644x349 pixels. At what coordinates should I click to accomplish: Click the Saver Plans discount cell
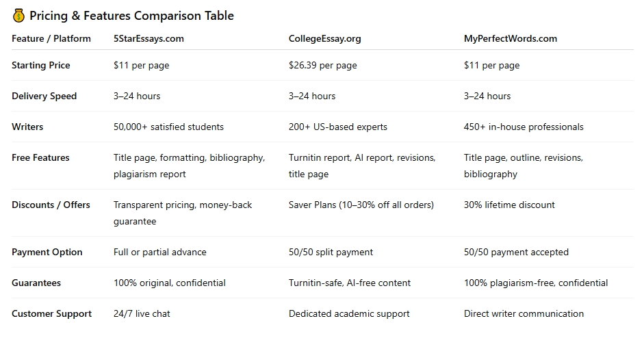[x=361, y=205]
